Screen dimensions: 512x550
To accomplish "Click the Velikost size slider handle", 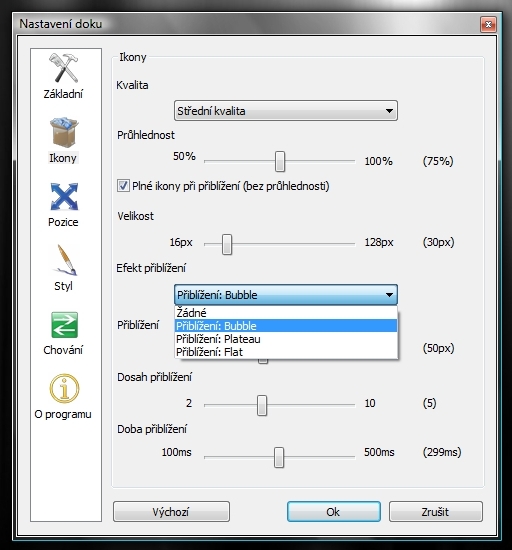I will [x=227, y=244].
